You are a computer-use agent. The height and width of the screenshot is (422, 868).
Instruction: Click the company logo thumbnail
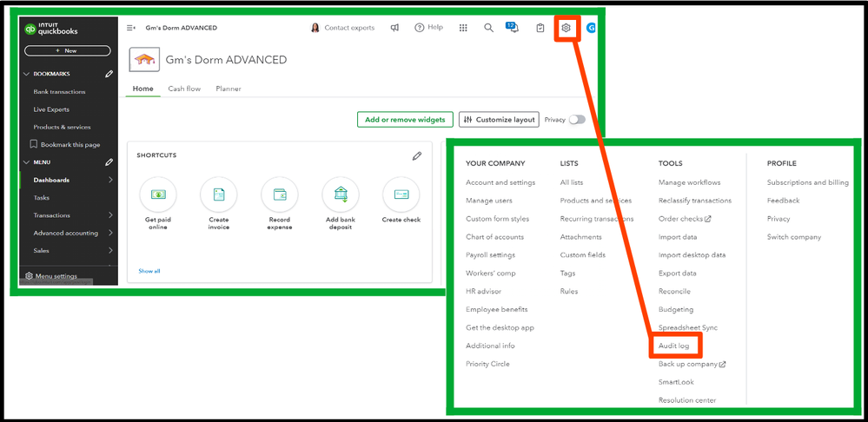click(x=144, y=60)
